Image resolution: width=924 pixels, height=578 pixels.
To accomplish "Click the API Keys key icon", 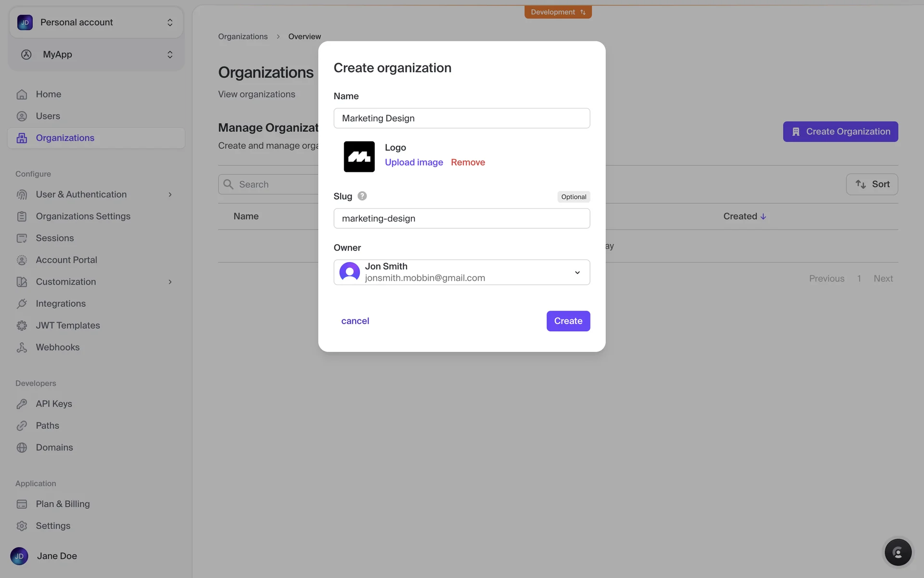I will coord(22,404).
